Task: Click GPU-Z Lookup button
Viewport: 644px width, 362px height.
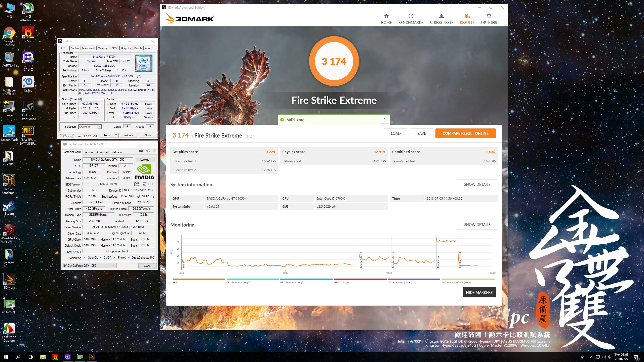Action: tap(145, 160)
